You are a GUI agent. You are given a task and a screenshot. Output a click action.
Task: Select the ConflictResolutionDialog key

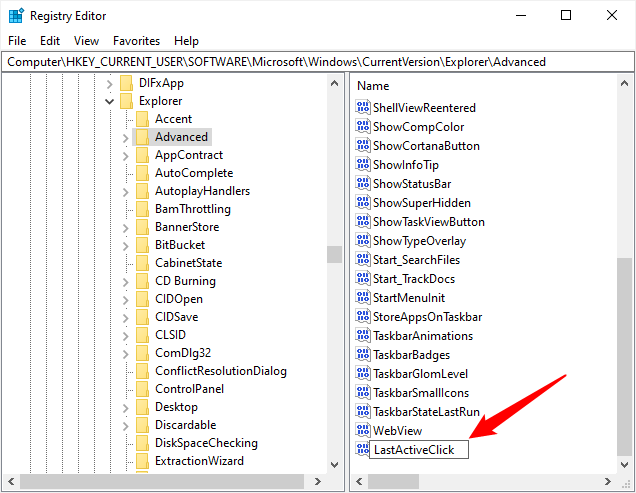point(221,371)
